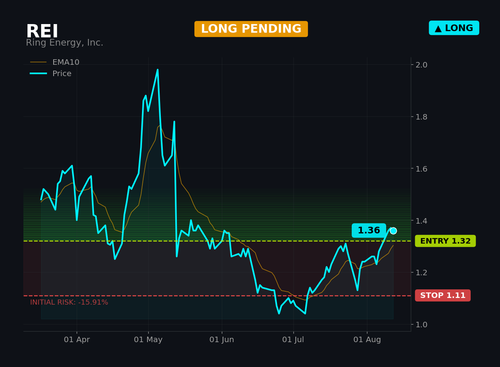Click the ENTRY 1.32 label
This screenshot has height=367, width=500.
click(x=445, y=241)
